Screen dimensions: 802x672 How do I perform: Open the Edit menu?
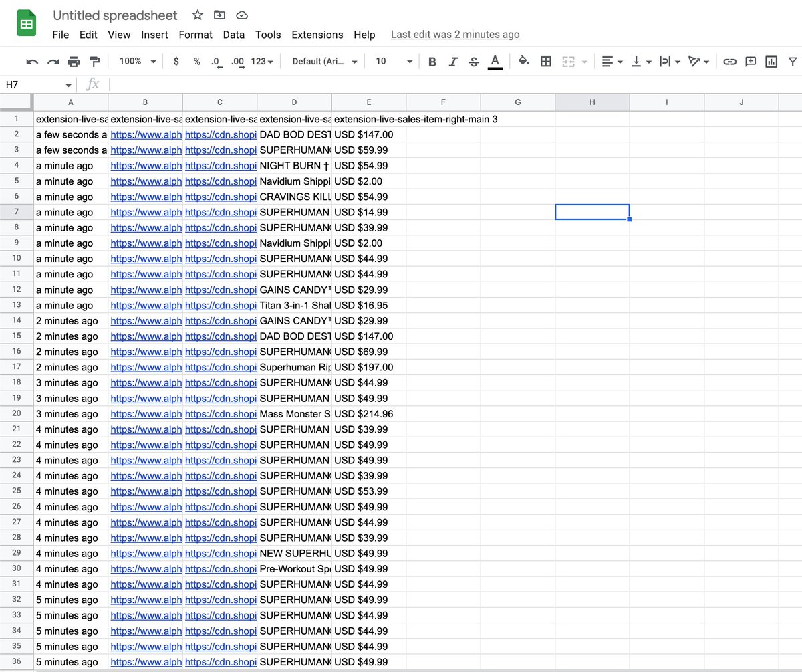tap(88, 35)
